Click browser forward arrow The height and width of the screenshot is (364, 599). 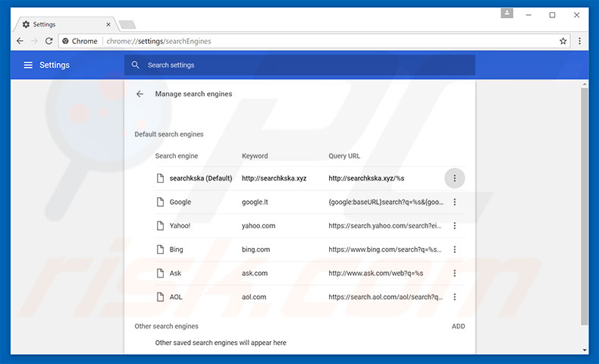coord(34,41)
